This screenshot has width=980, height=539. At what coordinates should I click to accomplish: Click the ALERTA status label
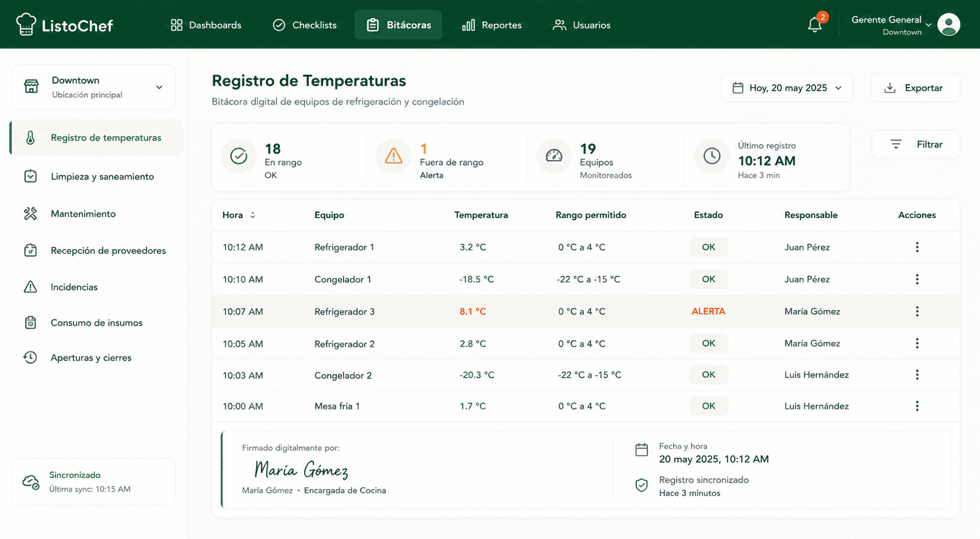click(x=708, y=311)
